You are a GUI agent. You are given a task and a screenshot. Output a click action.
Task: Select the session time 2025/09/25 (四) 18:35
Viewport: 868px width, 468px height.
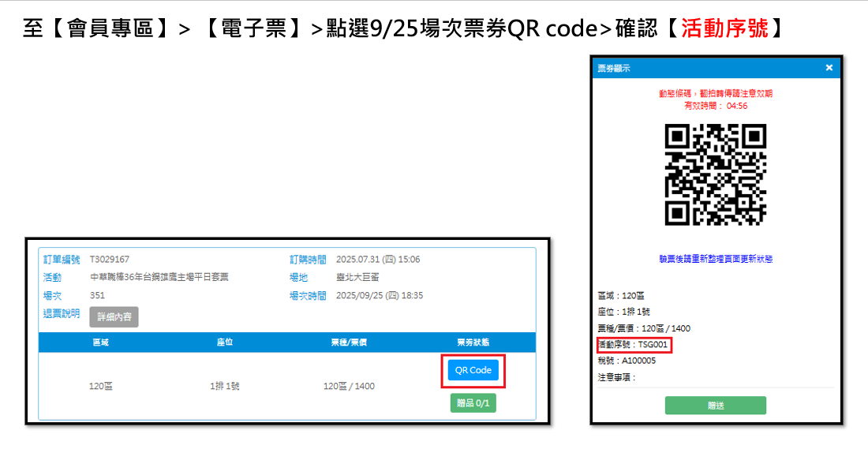pyautogui.click(x=380, y=295)
